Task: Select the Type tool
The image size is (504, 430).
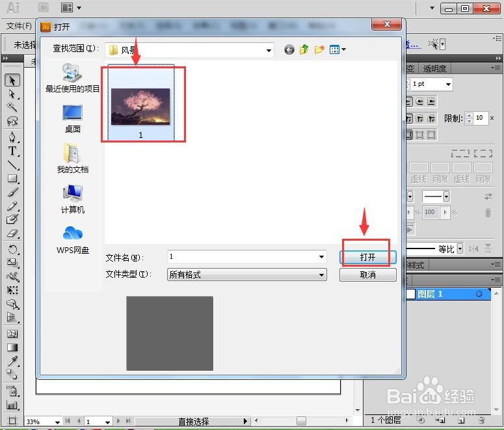Action: 12,151
